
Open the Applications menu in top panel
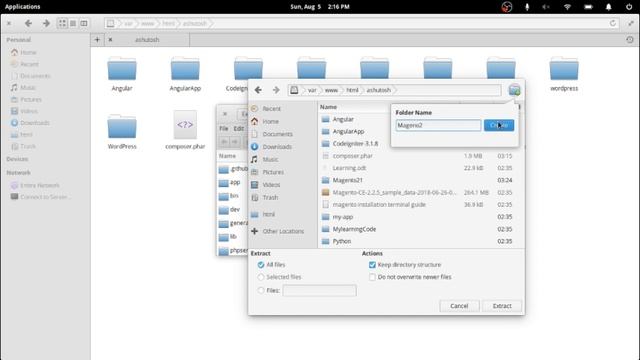click(x=22, y=7)
